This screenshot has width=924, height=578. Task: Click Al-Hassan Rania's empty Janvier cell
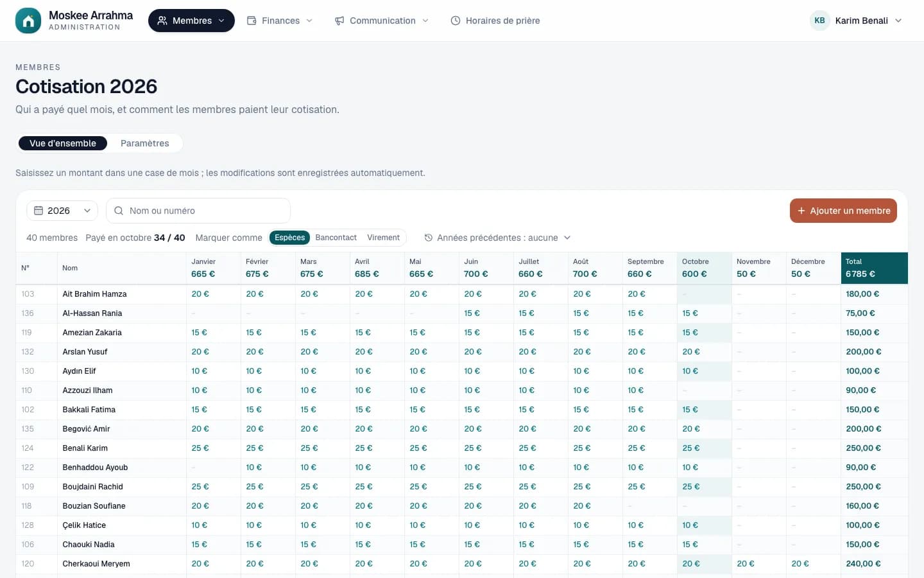pyautogui.click(x=213, y=313)
